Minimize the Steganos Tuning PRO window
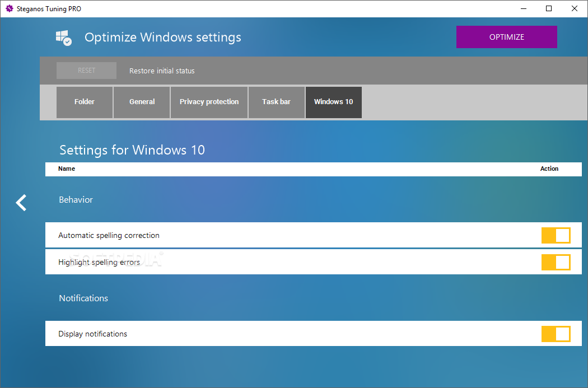Screen dimensions: 588x388 [524, 8]
